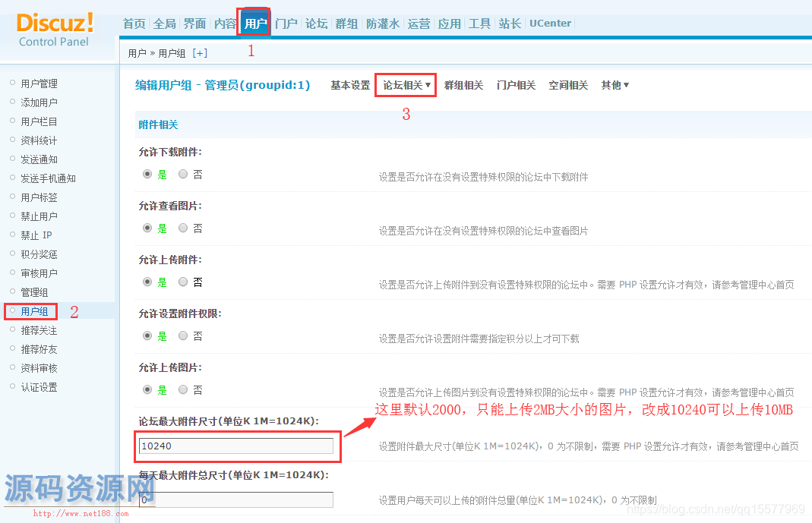Screen dimensions: 812x523
Task: Expand the 论坛相关 dropdown tab
Action: tap(406, 85)
